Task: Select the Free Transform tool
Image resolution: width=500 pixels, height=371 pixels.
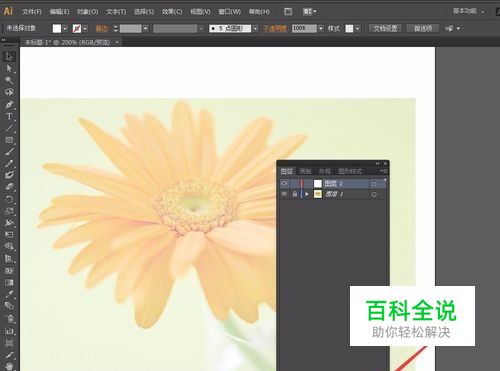Action: click(9, 235)
